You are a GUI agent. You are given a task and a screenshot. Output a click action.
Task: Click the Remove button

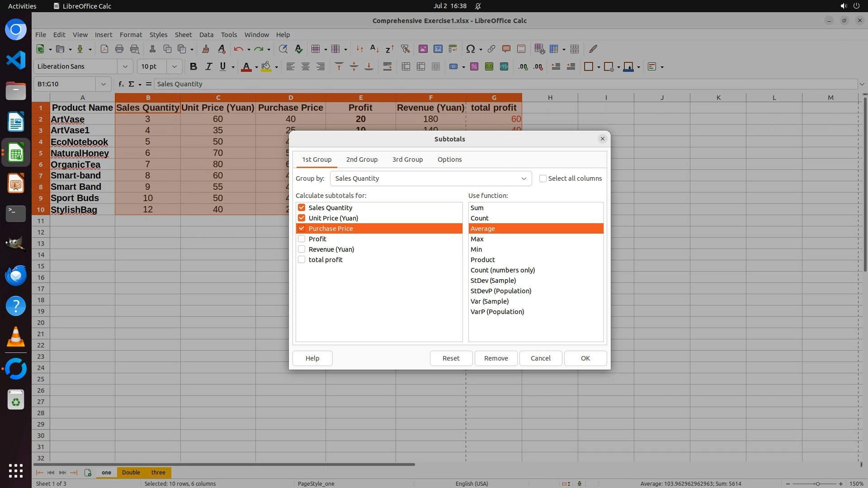[x=496, y=358]
